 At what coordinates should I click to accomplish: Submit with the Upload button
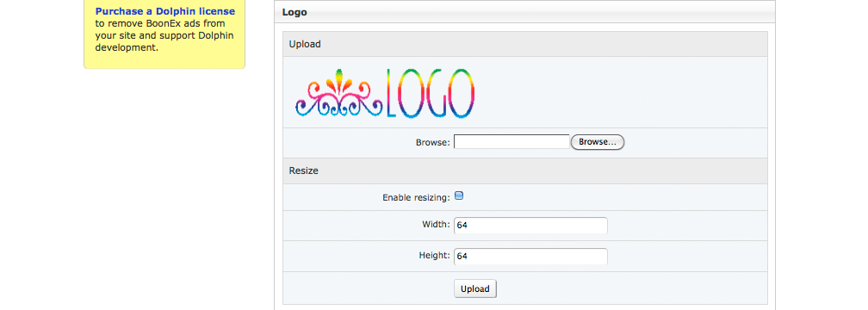[x=475, y=289]
